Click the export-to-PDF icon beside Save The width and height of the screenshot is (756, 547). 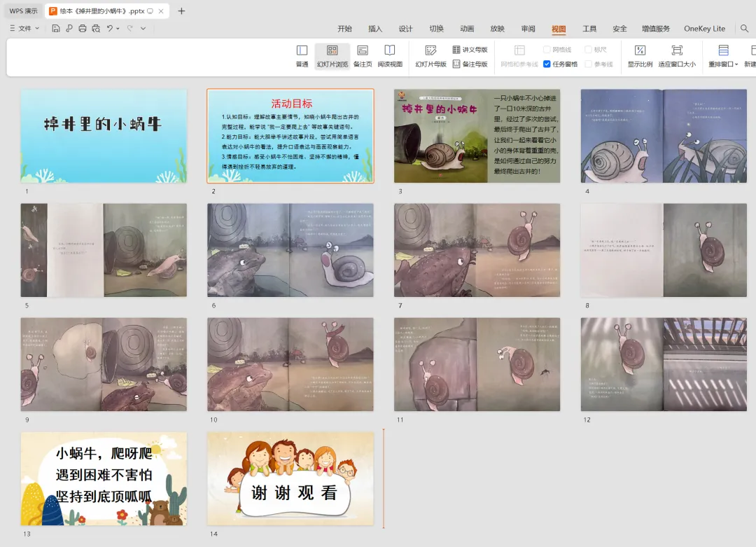(x=69, y=29)
